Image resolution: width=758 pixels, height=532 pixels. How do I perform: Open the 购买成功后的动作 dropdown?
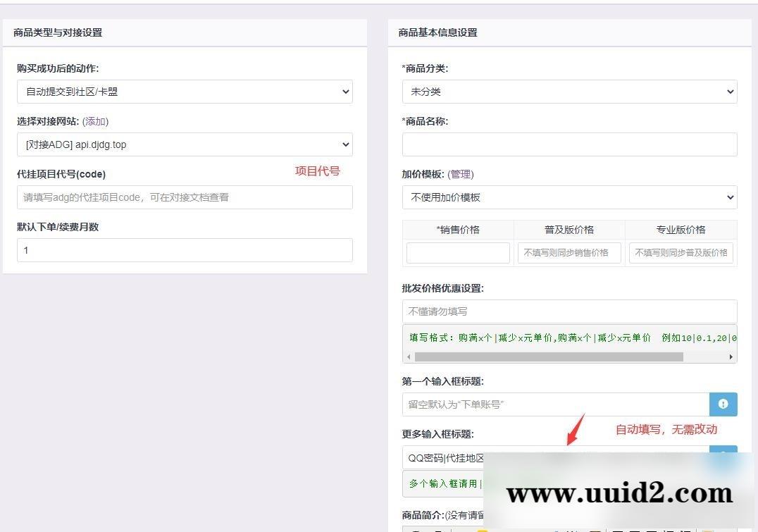coord(185,92)
